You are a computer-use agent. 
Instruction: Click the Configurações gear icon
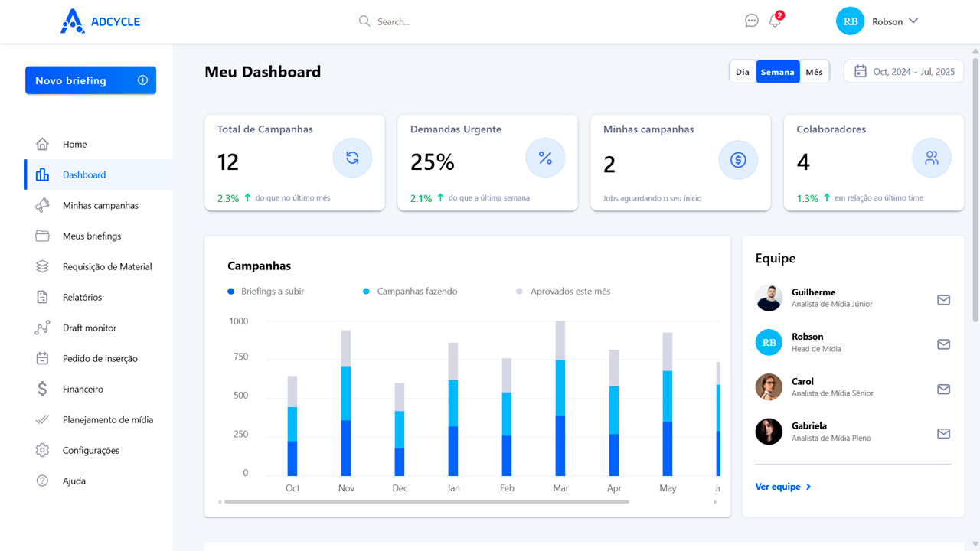pos(42,450)
